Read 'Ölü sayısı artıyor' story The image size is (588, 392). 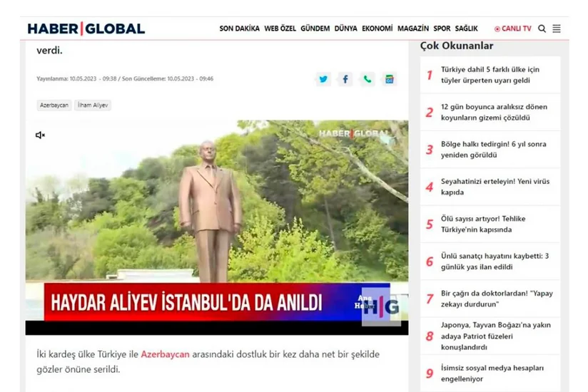pyautogui.click(x=490, y=224)
